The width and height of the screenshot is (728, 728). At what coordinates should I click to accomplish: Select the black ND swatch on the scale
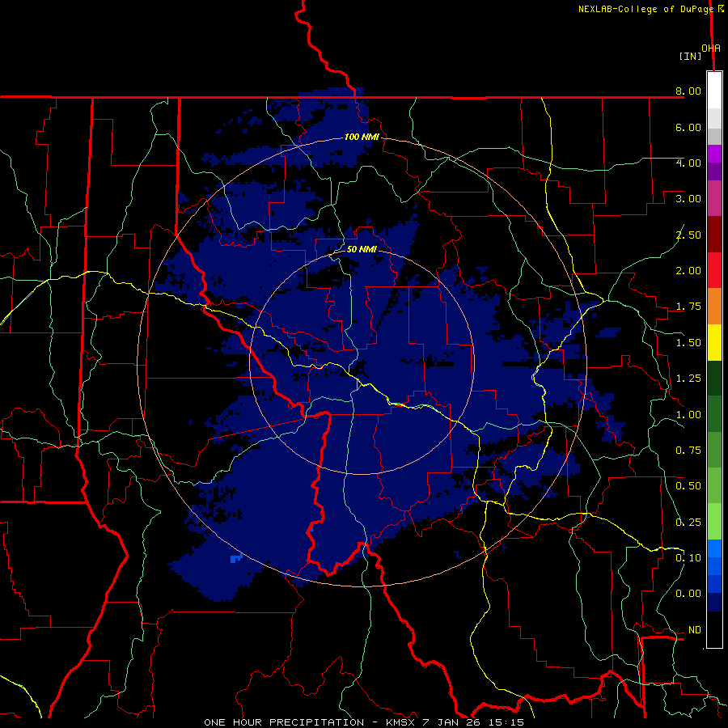(x=714, y=629)
